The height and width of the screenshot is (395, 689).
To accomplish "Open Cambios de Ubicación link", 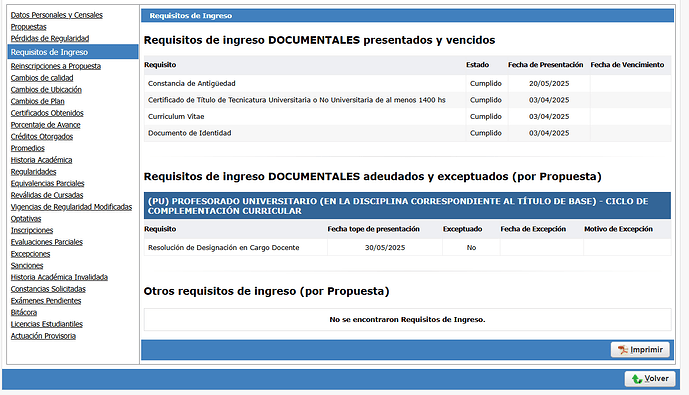I will tap(46, 90).
